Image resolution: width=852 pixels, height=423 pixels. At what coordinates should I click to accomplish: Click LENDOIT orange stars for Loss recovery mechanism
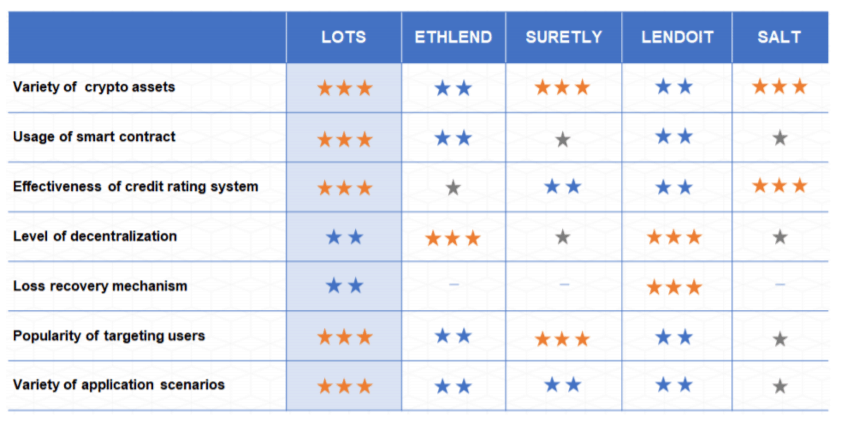673,288
